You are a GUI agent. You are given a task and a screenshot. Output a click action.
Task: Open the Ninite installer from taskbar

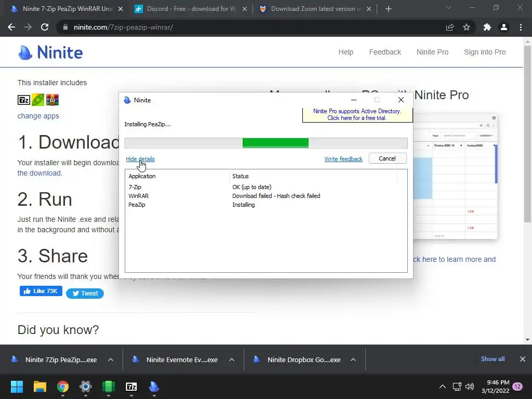154,387
